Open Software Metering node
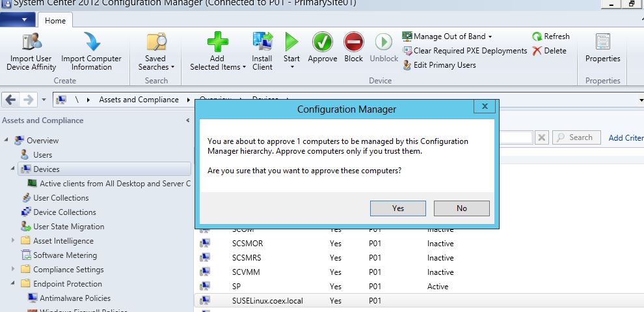Image resolution: width=644 pixels, height=312 pixels. click(65, 255)
